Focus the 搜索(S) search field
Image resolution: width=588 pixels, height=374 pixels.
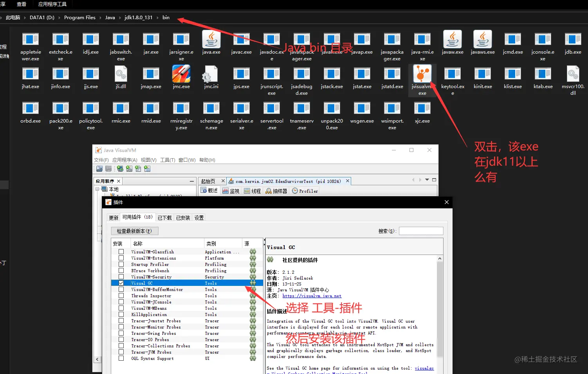(x=421, y=231)
